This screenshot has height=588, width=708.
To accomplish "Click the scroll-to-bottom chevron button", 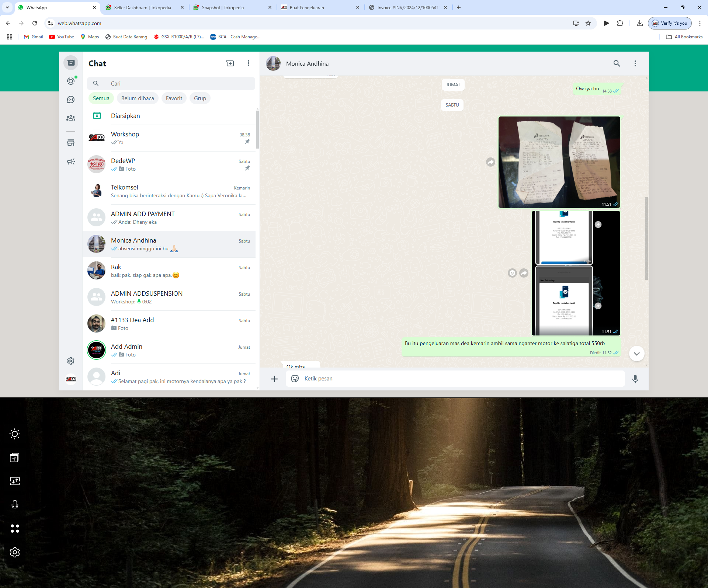I will [x=636, y=354].
